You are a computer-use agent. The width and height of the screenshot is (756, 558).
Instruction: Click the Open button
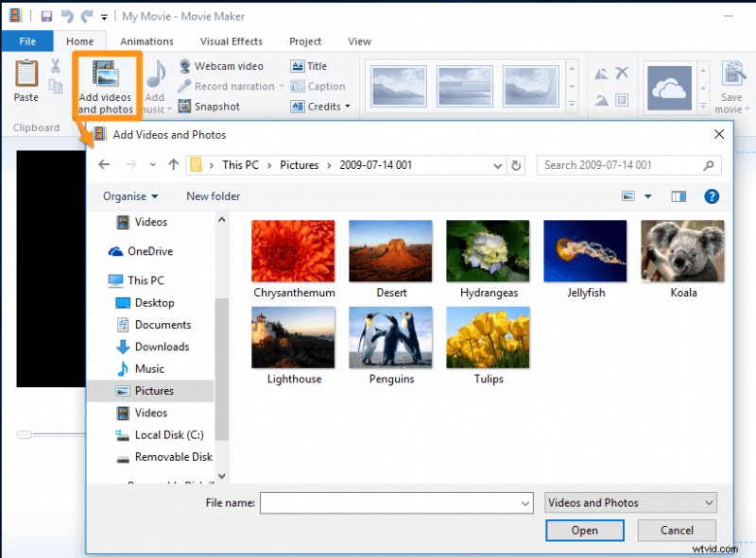coord(585,530)
